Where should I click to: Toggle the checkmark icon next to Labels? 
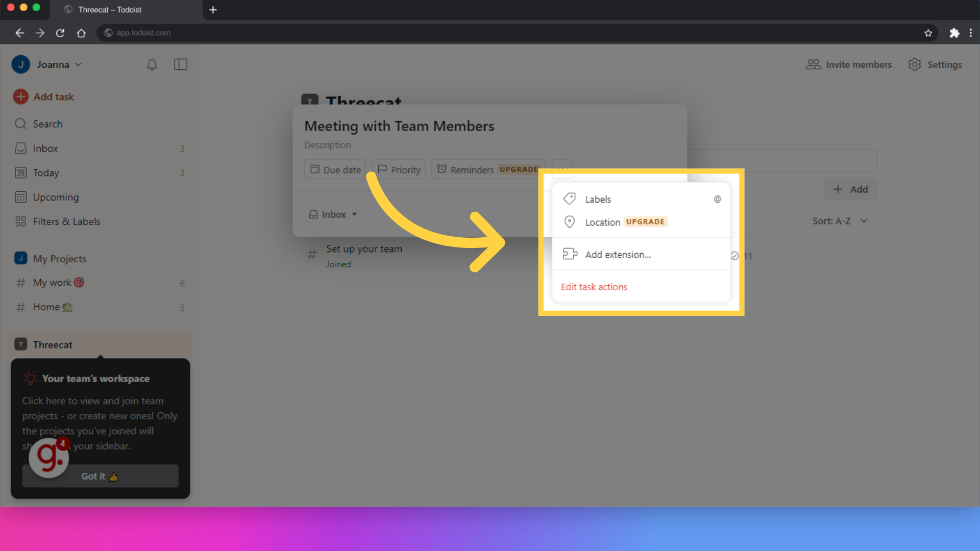[x=717, y=199]
